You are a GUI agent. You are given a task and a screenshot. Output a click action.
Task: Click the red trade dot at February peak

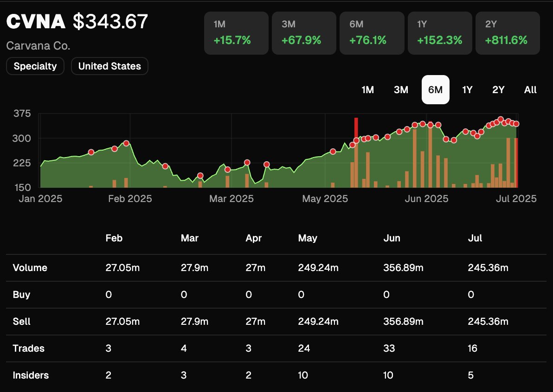click(x=126, y=143)
